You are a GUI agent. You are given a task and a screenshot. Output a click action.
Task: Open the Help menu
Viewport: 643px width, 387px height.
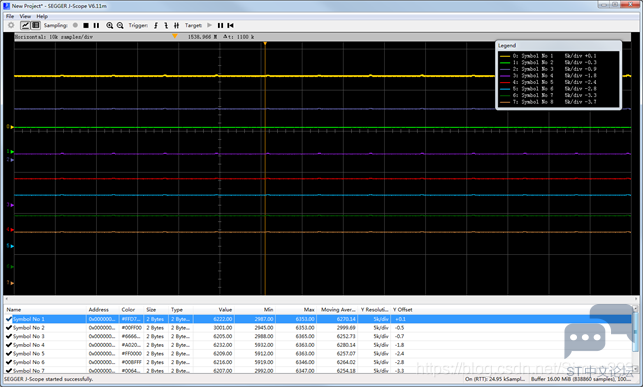pos(42,16)
